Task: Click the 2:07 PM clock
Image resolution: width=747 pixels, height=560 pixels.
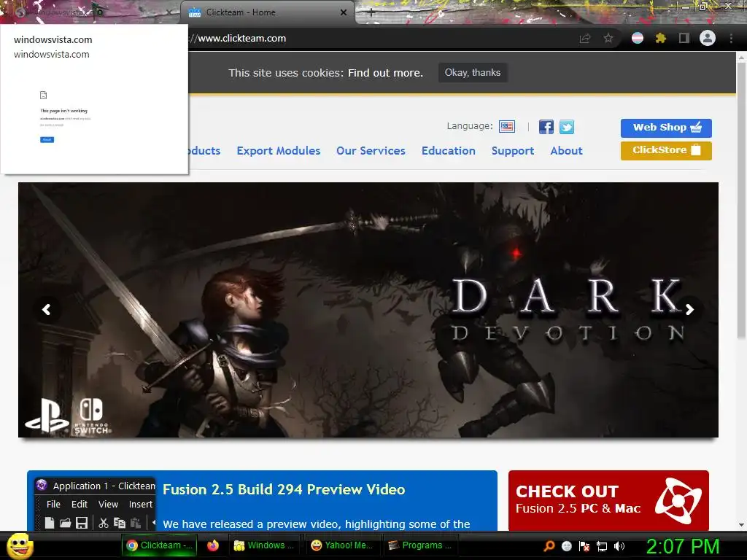Action: click(682, 546)
